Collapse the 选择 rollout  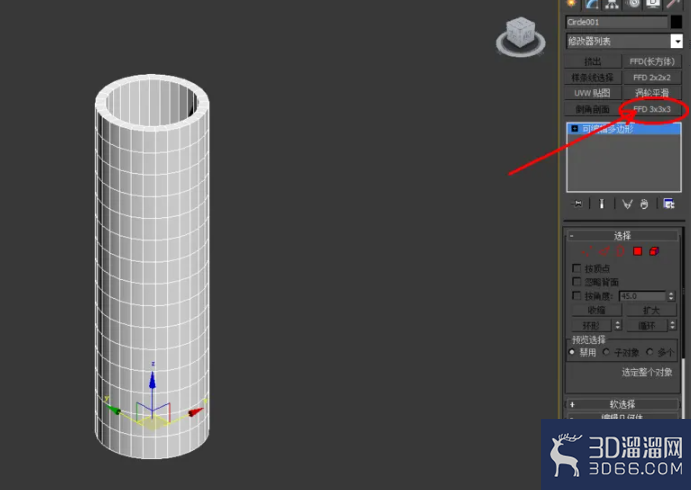(x=623, y=236)
